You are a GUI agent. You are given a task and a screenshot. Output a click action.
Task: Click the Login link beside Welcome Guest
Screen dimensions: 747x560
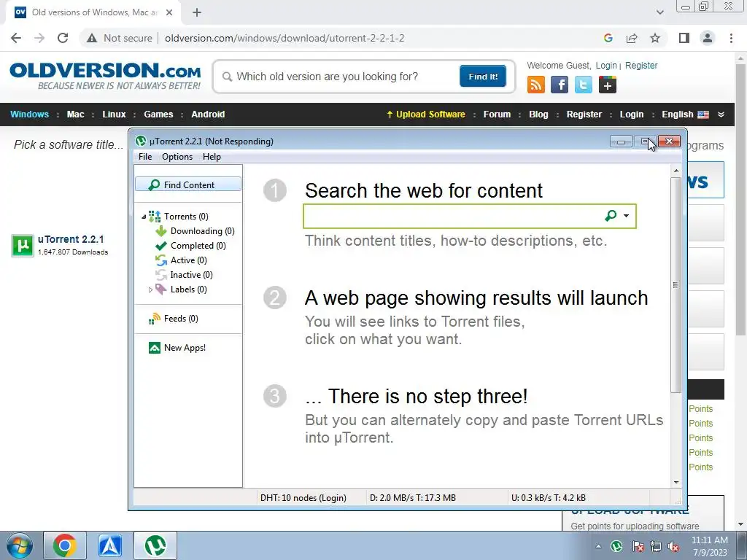pyautogui.click(x=606, y=65)
